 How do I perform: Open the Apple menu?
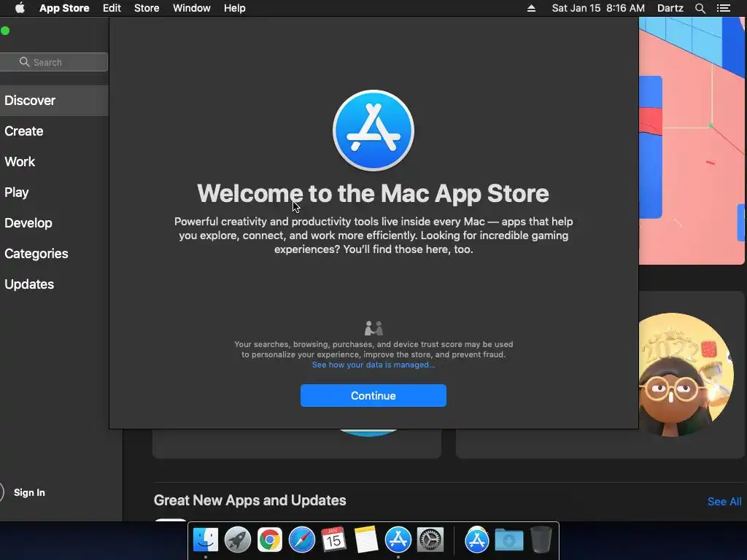coord(20,8)
